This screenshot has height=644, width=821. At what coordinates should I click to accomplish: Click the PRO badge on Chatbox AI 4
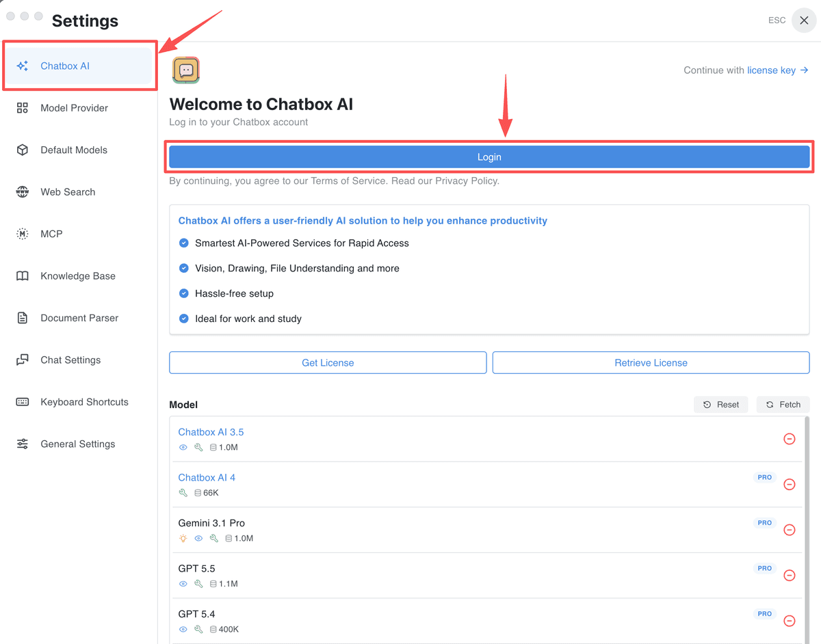[765, 477]
